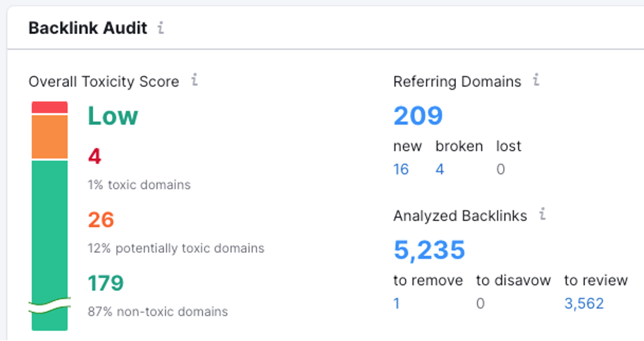Click the red 4 toxic domains number
The width and height of the screenshot is (644, 341).
[x=94, y=156]
